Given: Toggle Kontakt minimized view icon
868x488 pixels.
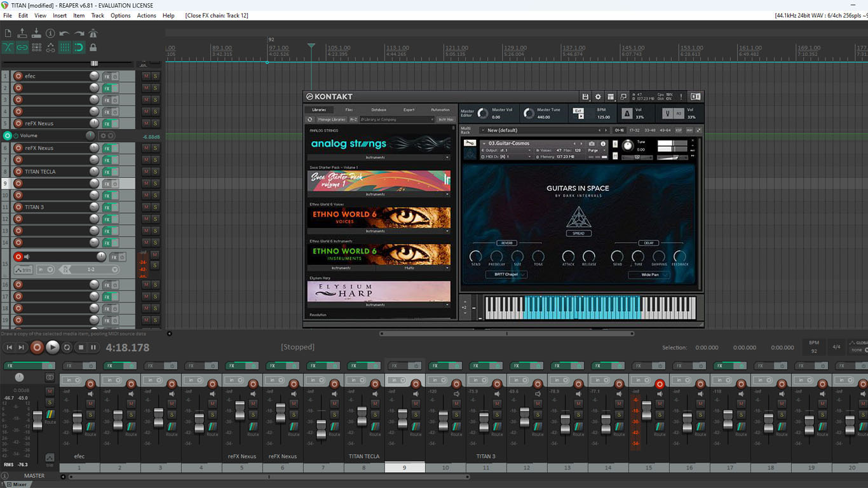Looking at the screenshot, I should tap(623, 97).
